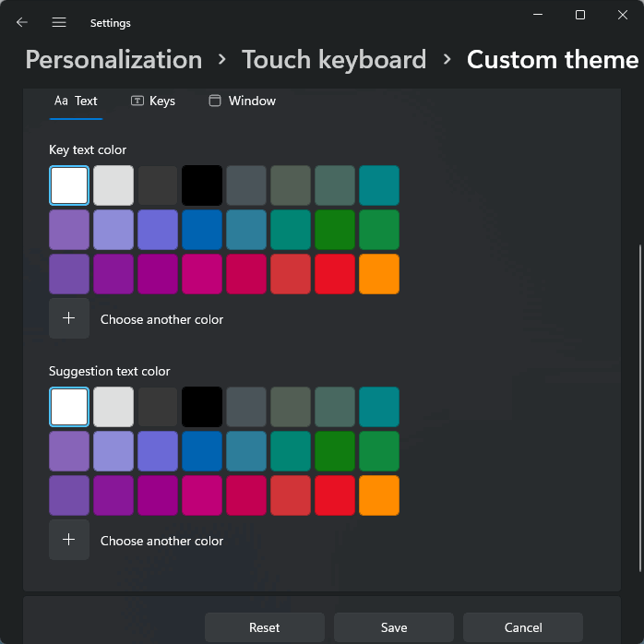Pick periwinkle blue as Suggestion text color
Viewport: 644px width, 644px height.
158,451
